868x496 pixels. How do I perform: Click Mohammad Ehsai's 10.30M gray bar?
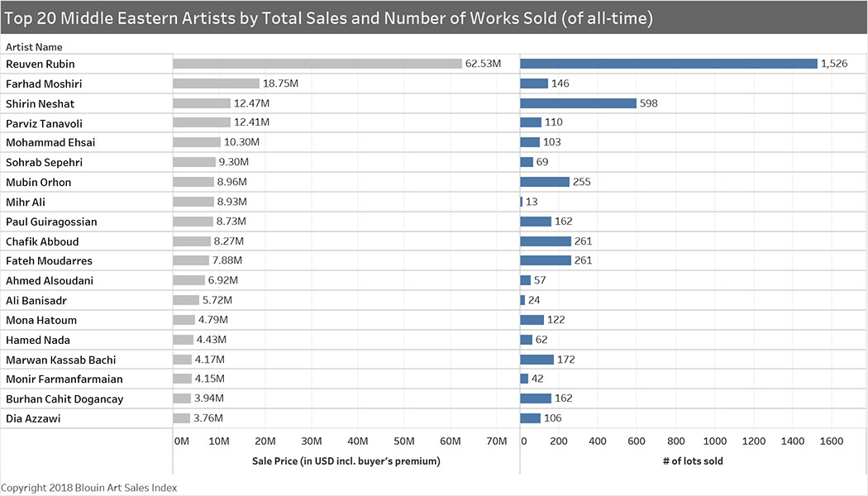[x=196, y=142]
